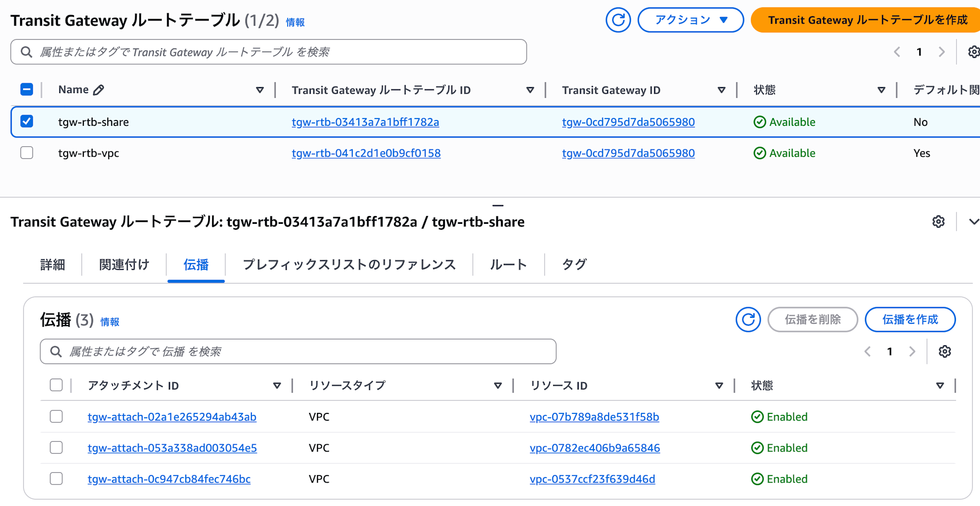The width and height of the screenshot is (980, 506).
Task: Sort by リソース ID column arrow
Action: pos(719,386)
